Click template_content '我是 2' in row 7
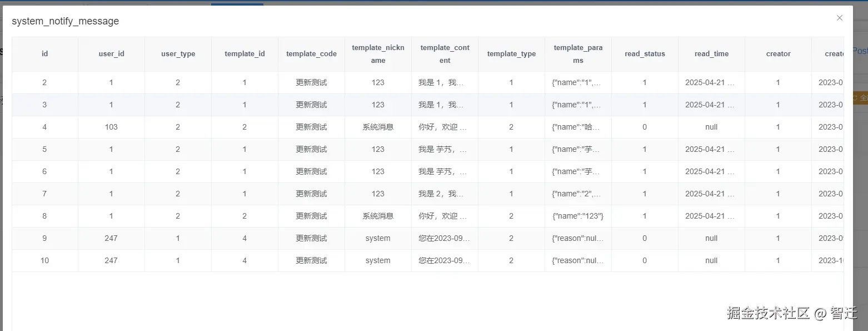Screen dimensions: 868x331 click(x=445, y=194)
